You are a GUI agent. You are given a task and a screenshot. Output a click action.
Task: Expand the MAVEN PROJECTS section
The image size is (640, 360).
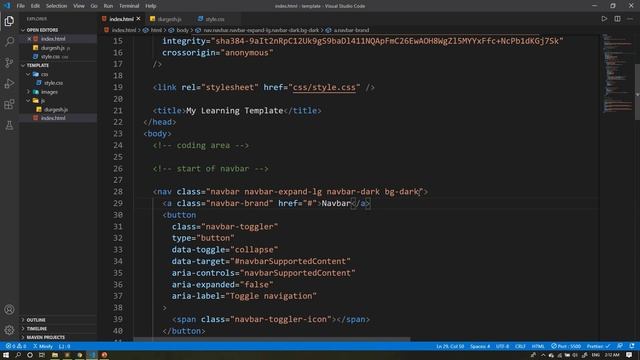pos(58,338)
